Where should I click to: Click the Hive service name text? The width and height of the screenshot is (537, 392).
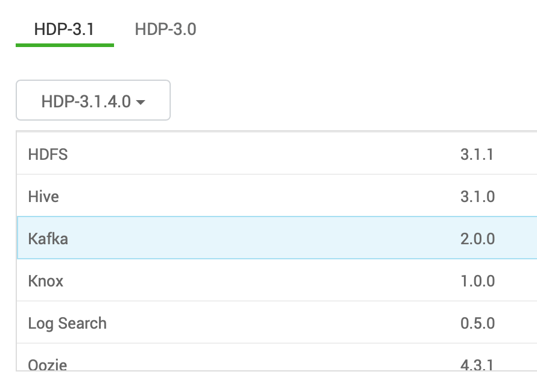click(x=43, y=197)
